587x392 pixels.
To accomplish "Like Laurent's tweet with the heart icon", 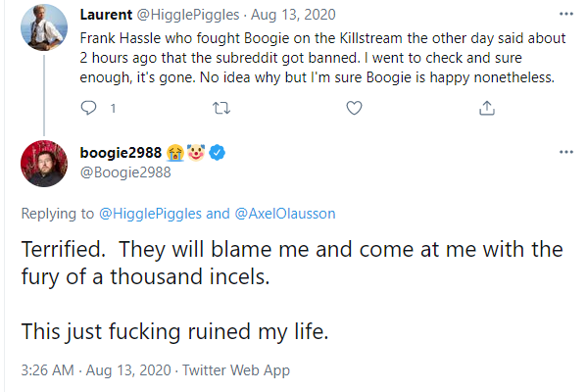I will click(354, 108).
